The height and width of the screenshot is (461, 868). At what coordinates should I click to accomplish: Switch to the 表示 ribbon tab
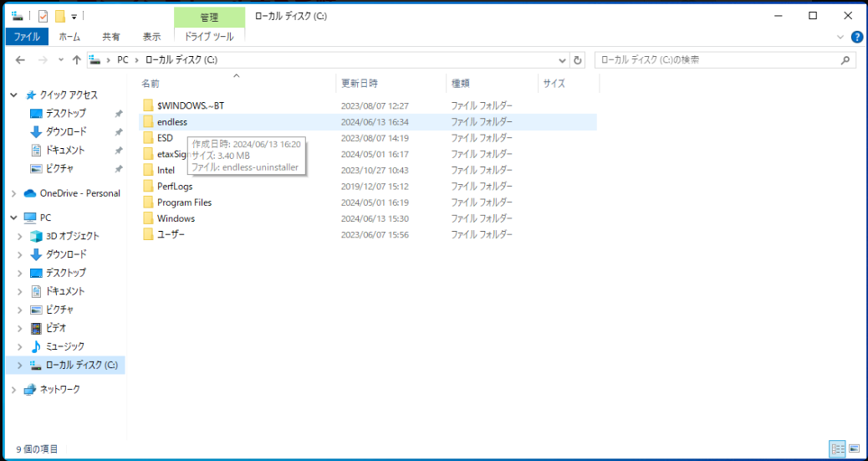point(151,37)
